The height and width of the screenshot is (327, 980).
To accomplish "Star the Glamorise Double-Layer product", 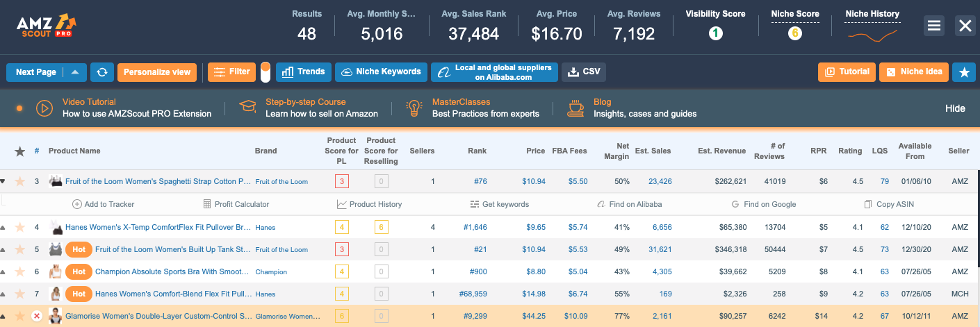I will (x=20, y=316).
